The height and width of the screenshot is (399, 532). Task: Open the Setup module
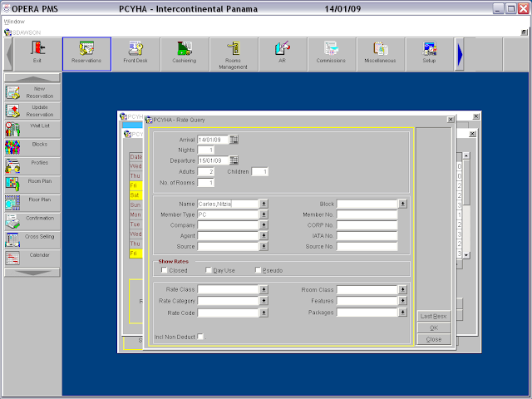pyautogui.click(x=429, y=54)
